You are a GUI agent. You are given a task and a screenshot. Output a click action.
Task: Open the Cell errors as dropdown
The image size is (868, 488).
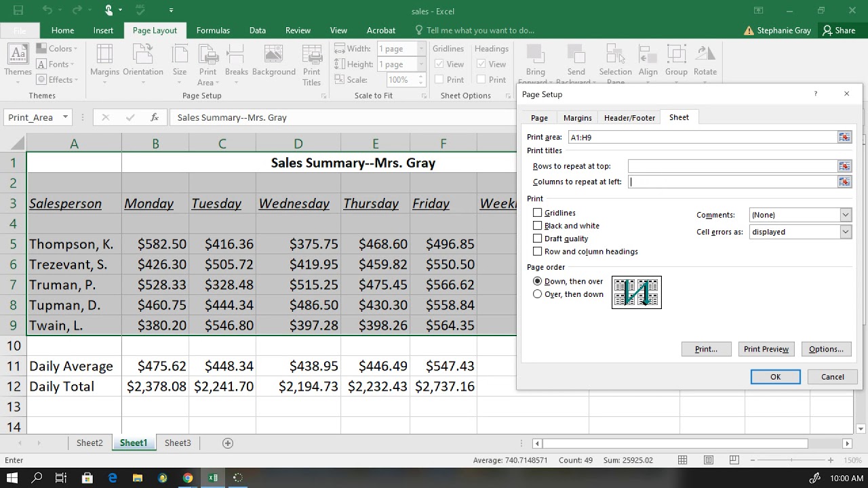pos(845,232)
